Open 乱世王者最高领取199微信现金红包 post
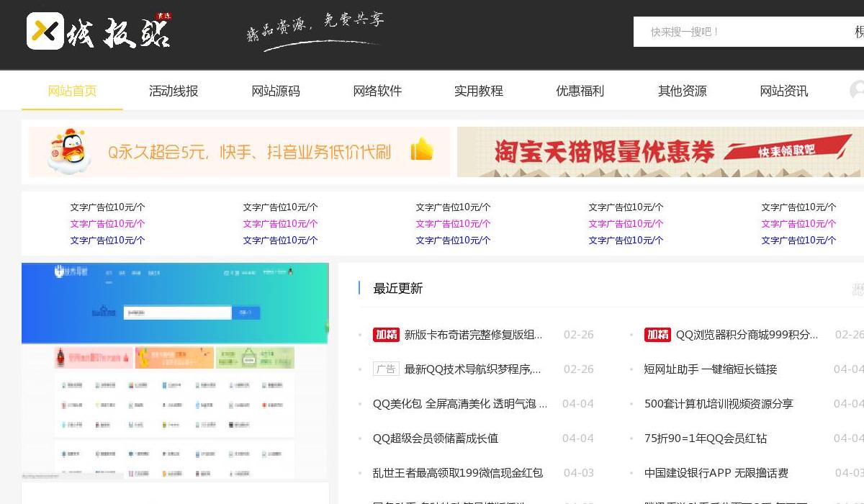The image size is (864, 504). click(x=458, y=473)
